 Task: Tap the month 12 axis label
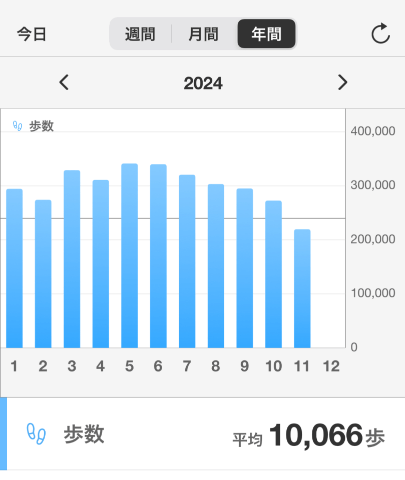point(331,366)
